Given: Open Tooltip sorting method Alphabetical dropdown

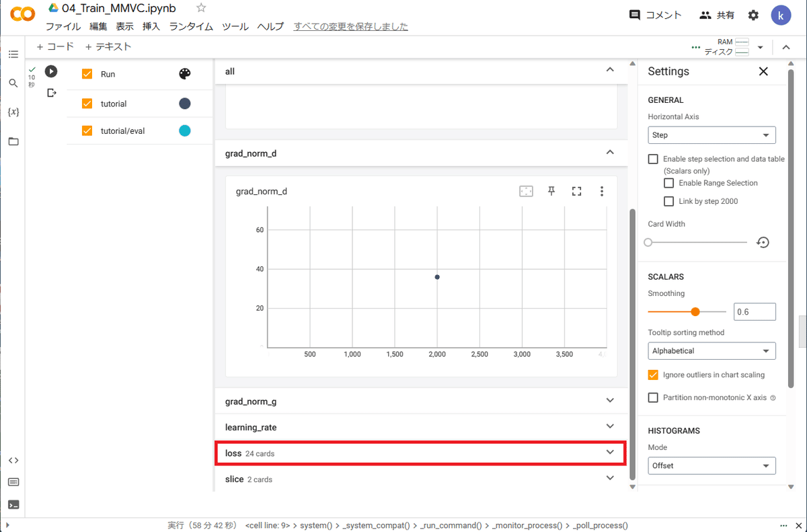Looking at the screenshot, I should click(712, 351).
